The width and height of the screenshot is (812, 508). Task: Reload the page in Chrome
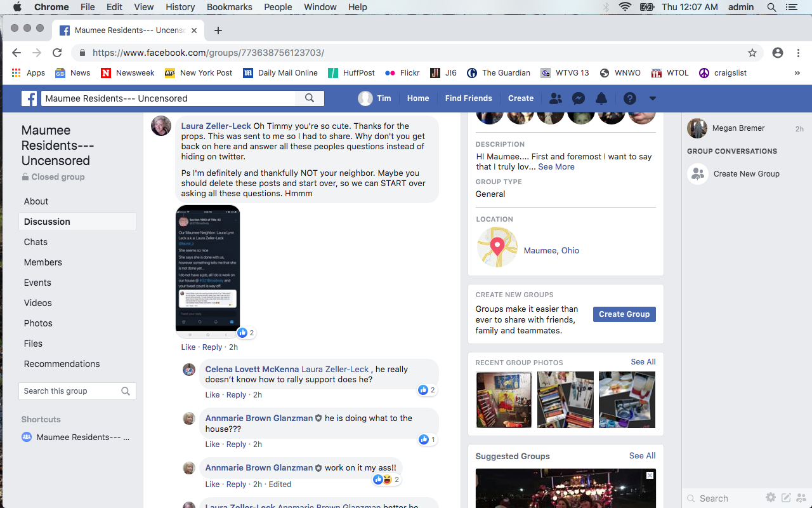pyautogui.click(x=57, y=53)
